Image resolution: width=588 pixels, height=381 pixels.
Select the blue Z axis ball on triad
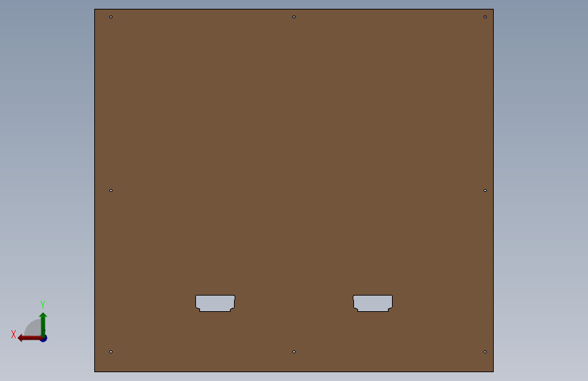pyautogui.click(x=44, y=338)
